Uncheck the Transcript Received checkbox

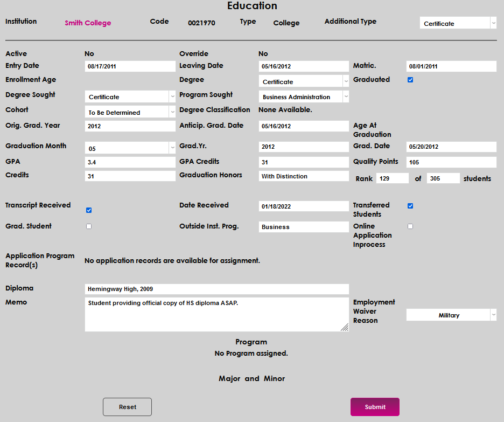pos(89,210)
